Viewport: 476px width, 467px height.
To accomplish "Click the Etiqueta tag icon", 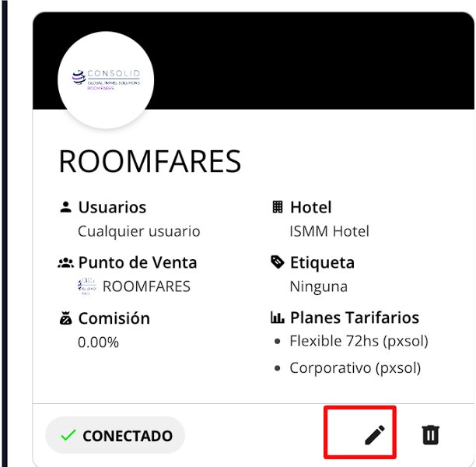I will coord(277,262).
